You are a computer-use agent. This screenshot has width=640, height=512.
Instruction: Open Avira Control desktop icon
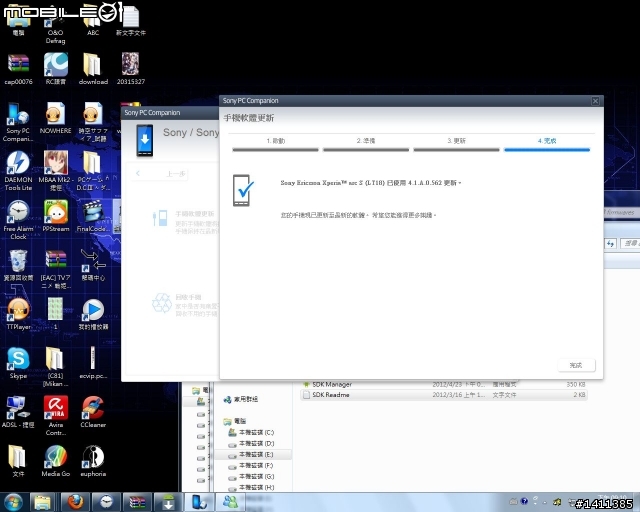pos(56,415)
